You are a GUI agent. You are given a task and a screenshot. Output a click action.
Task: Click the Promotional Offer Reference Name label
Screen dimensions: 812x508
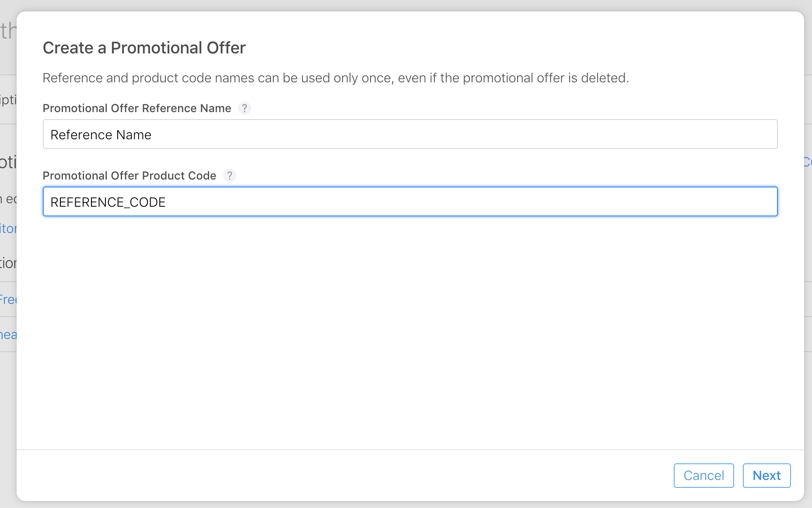pyautogui.click(x=137, y=108)
